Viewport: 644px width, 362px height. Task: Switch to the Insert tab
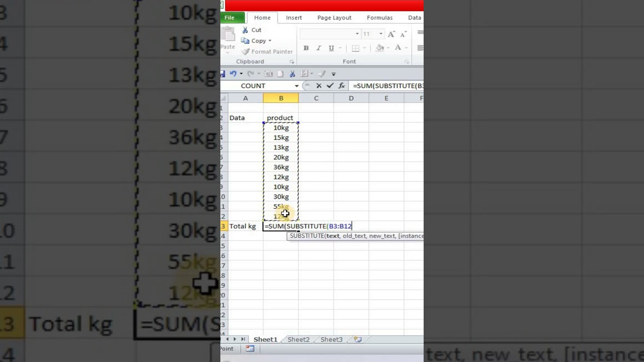pyautogui.click(x=294, y=18)
